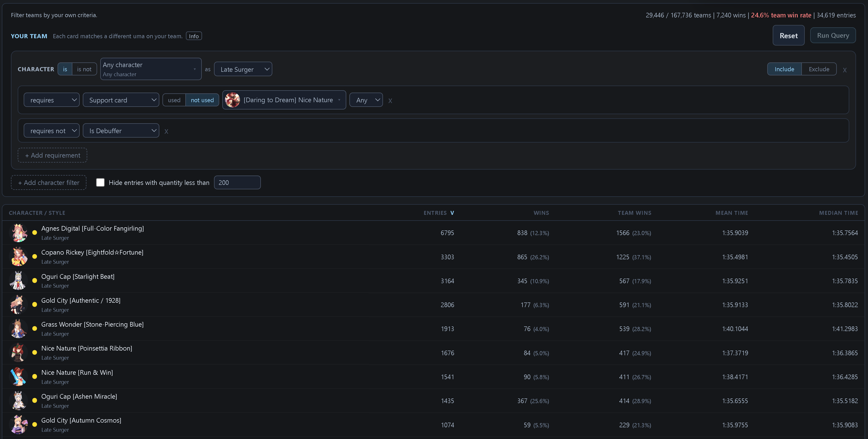Click 'Gold City [Autumn Cosmos]' name
The width and height of the screenshot is (868, 439).
tap(81, 420)
